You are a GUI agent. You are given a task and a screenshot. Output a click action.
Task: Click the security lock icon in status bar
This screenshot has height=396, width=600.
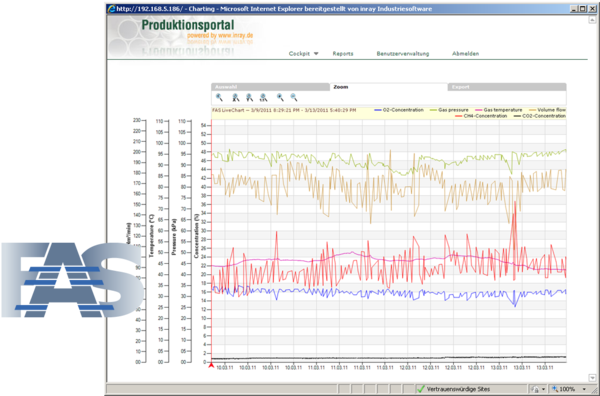tap(535, 389)
